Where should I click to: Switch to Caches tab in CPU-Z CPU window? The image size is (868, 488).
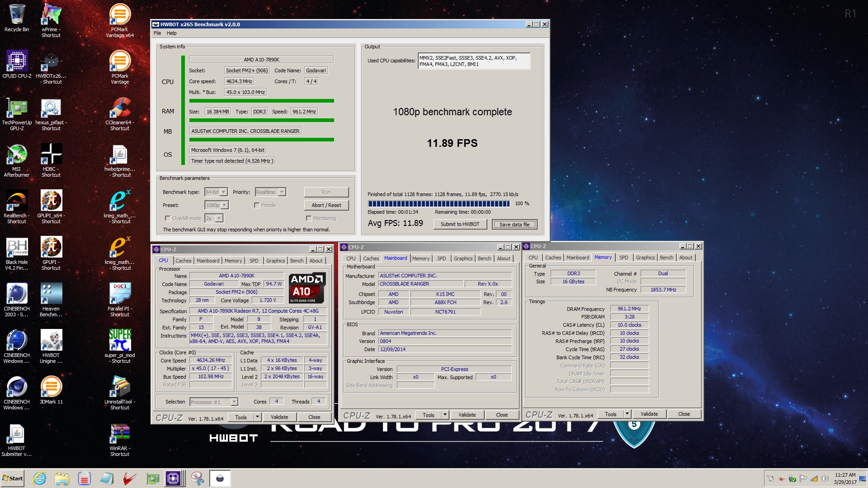click(183, 261)
